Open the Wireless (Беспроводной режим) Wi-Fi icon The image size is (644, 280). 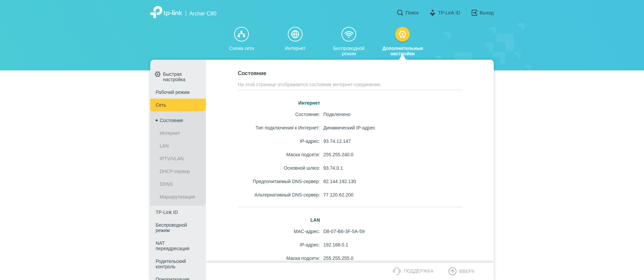pyautogui.click(x=349, y=34)
